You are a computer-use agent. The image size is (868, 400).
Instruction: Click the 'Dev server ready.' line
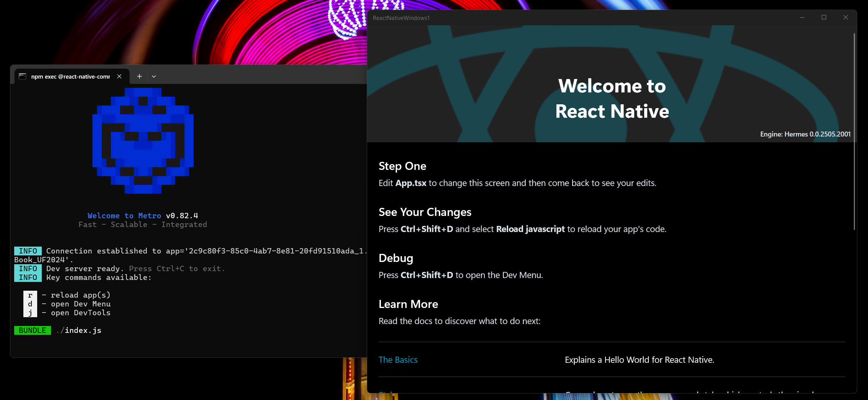(x=85, y=269)
